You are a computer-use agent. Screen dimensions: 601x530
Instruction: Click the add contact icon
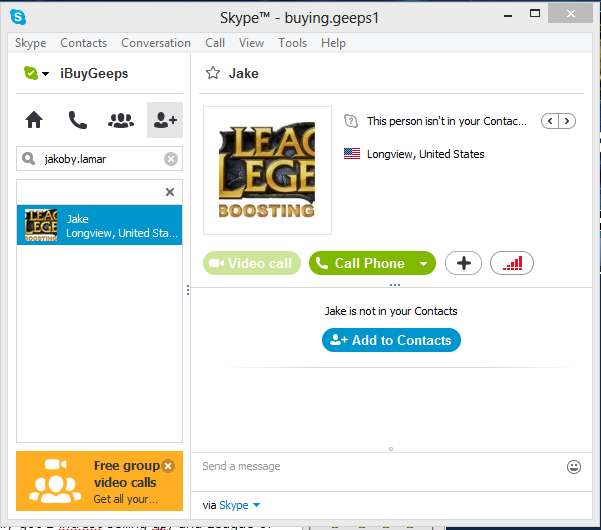click(x=165, y=120)
